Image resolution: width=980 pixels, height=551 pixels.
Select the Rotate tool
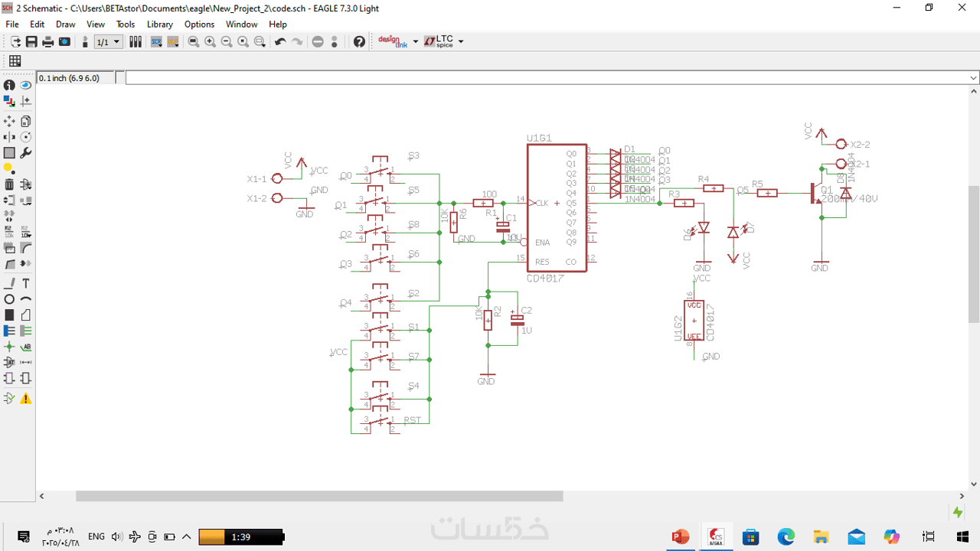coord(25,137)
